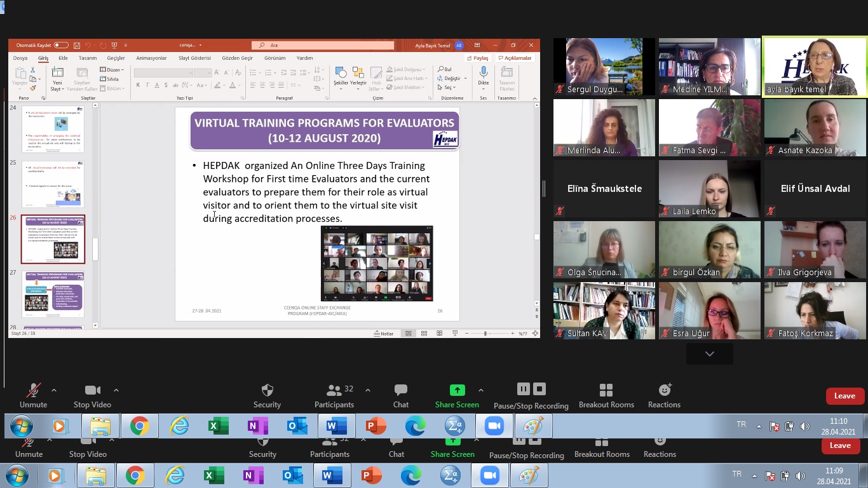868x488 pixels.
Task: Toggle the Otomatik Kaydet autosave switch
Action: 61,45
